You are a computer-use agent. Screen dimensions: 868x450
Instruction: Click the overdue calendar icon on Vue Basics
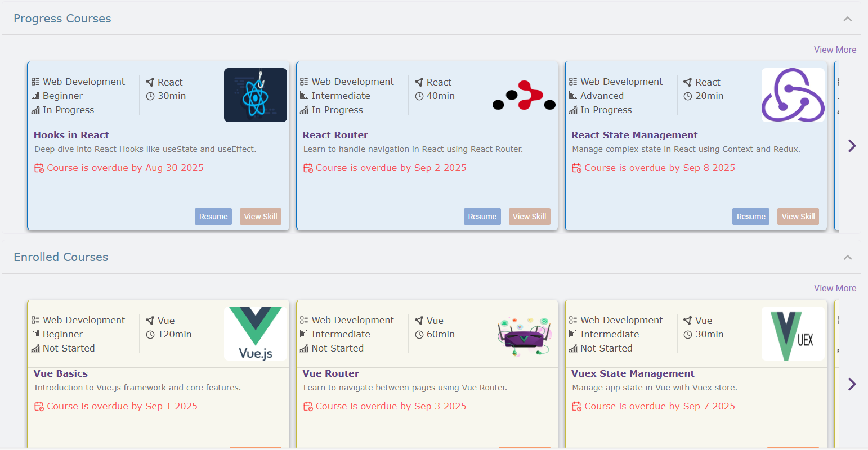click(x=39, y=406)
